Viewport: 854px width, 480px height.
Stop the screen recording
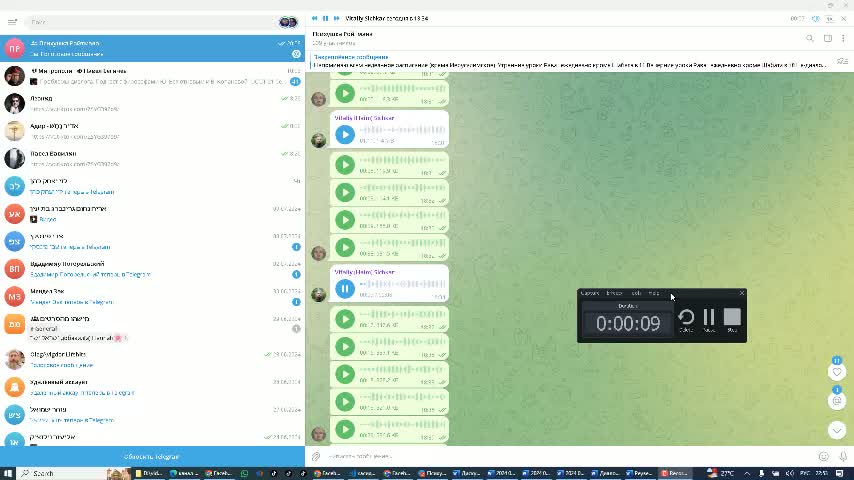point(732,318)
